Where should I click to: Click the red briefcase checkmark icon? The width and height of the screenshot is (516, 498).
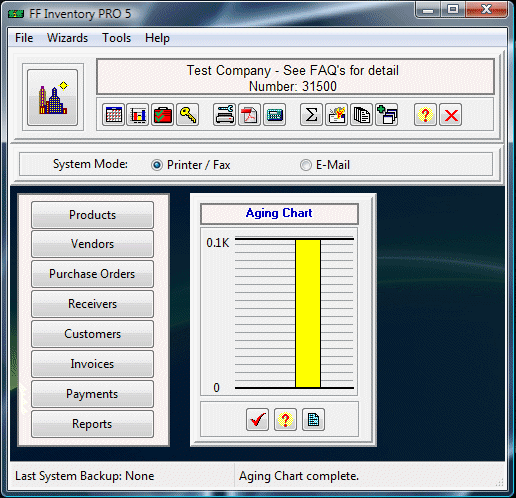pos(163,115)
